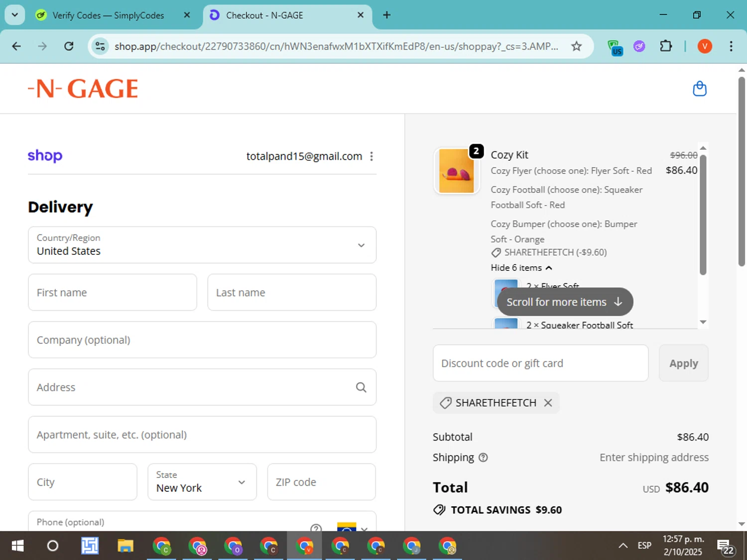
Task: Open the shopping bag cart icon
Action: pyautogui.click(x=700, y=89)
